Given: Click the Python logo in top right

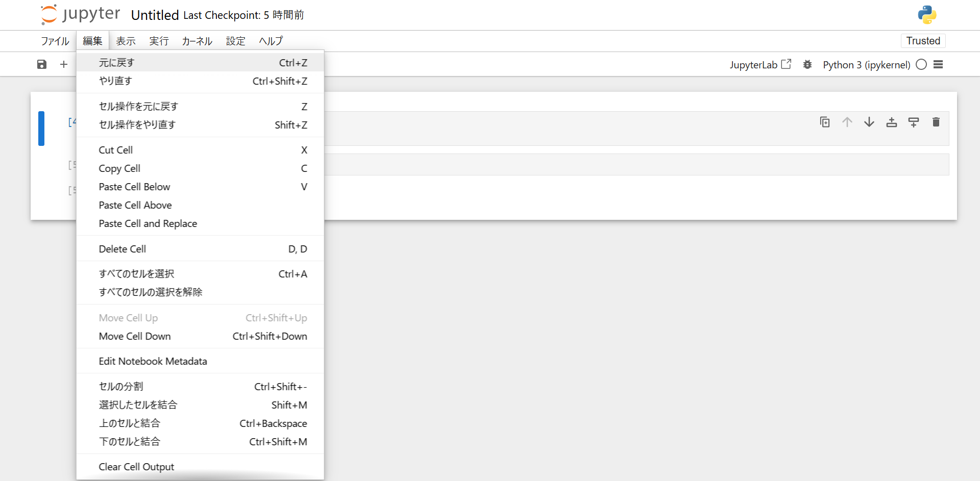Looking at the screenshot, I should (926, 15).
